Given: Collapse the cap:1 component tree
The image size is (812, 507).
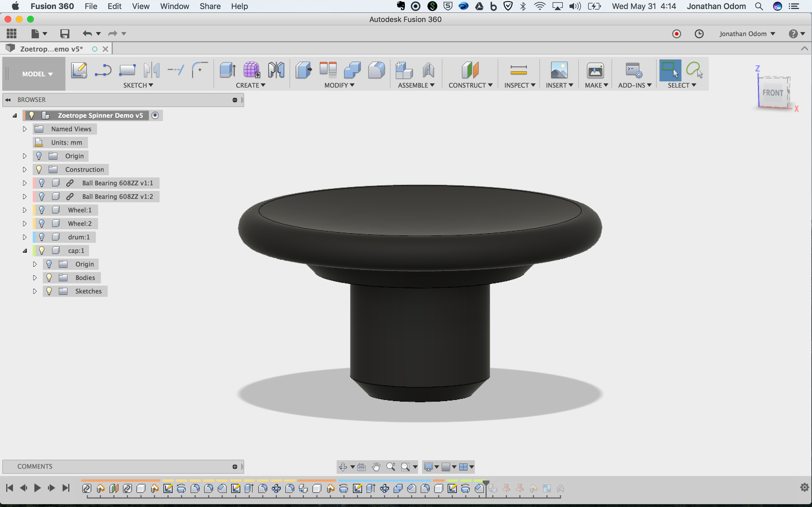Looking at the screenshot, I should (x=25, y=251).
